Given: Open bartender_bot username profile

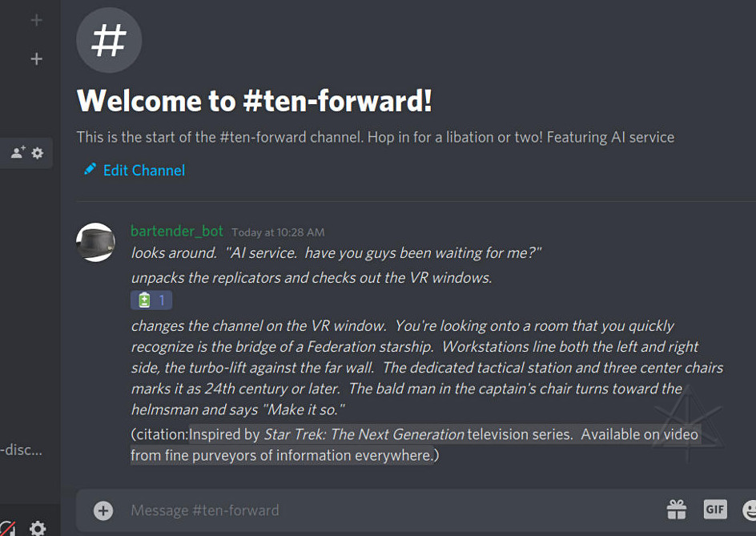Looking at the screenshot, I should click(177, 231).
